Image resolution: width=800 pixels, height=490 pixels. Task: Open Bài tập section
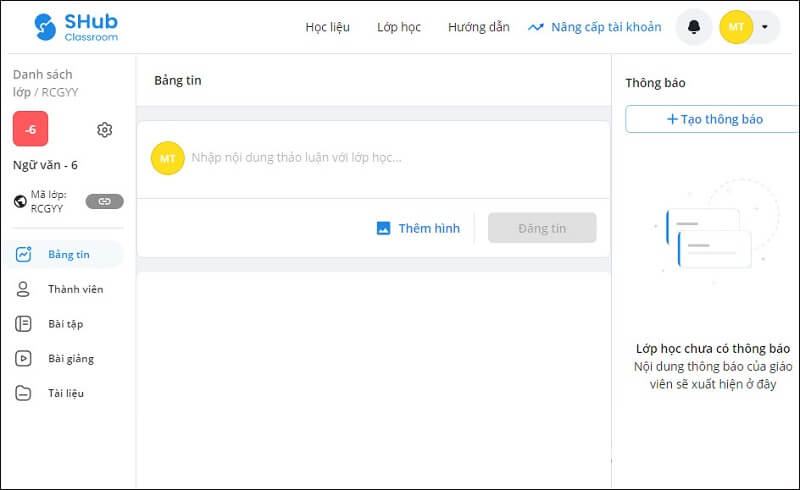[x=65, y=324]
